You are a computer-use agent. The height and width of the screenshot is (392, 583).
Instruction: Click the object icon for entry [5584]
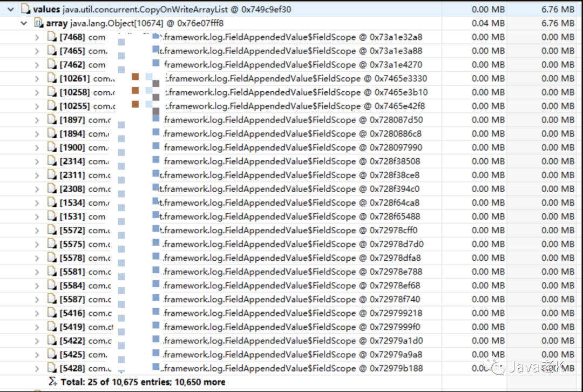pos(52,285)
